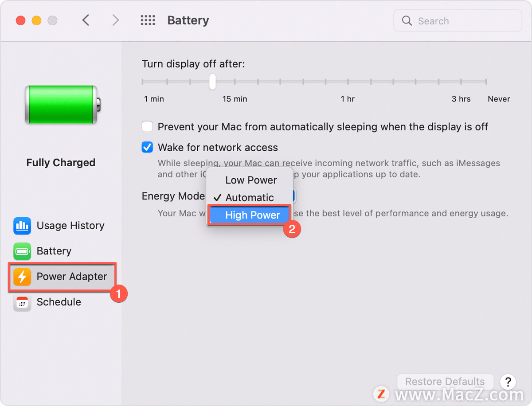
Task: Click the 15 min slider label
Action: (235, 99)
